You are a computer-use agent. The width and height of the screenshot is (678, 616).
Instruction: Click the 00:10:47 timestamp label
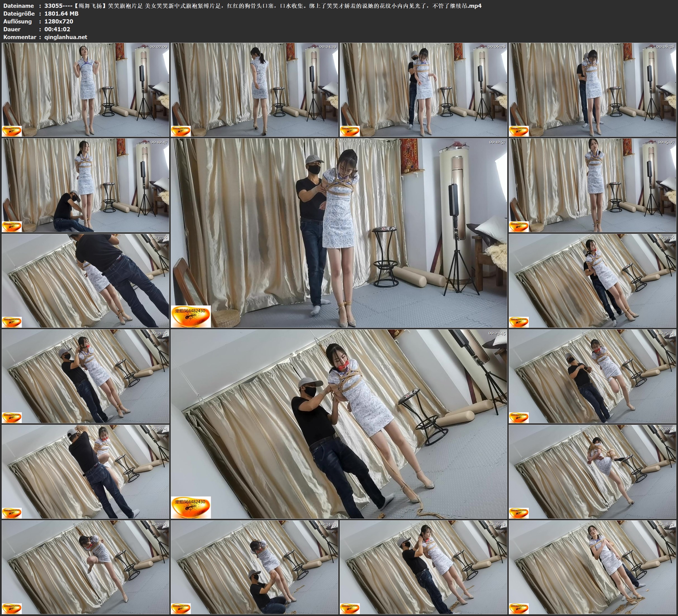tap(158, 142)
